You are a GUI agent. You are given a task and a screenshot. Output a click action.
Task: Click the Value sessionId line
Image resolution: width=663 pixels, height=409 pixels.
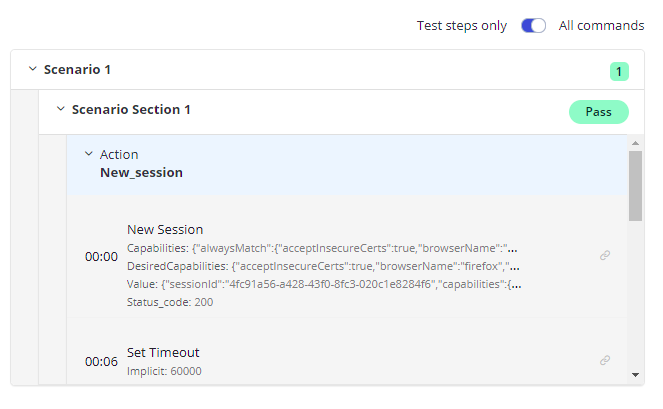pyautogui.click(x=324, y=284)
